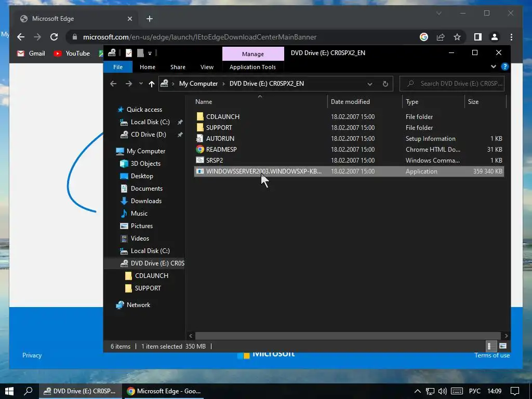Open Music folder in sidebar
This screenshot has height=399, width=532.
[139, 214]
